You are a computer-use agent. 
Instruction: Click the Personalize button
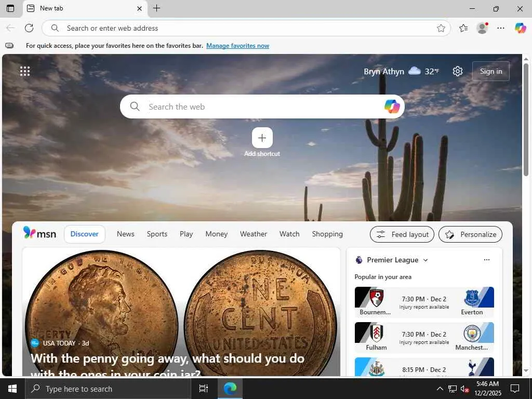[x=470, y=234]
